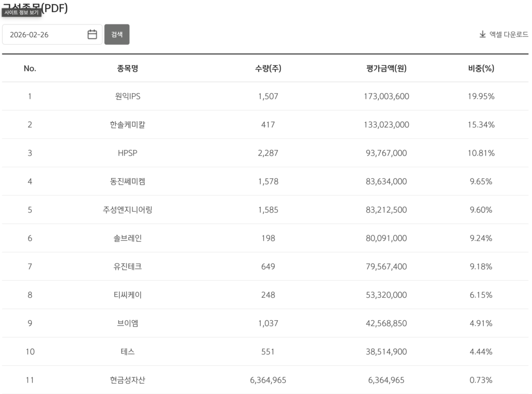Click the 검색 search button
532x394 pixels.
pyautogui.click(x=117, y=35)
